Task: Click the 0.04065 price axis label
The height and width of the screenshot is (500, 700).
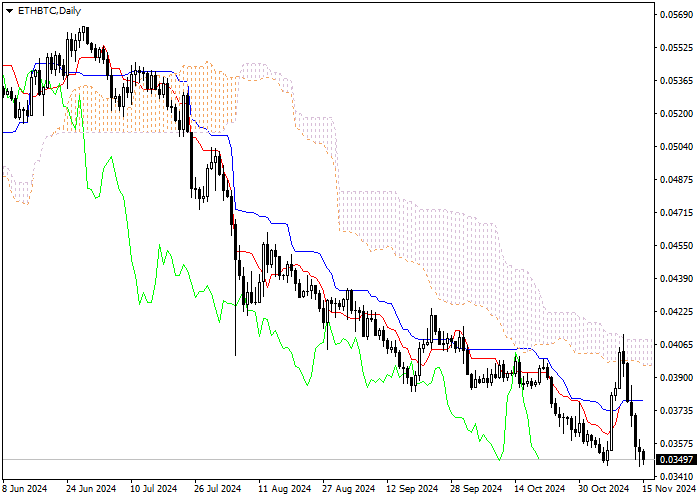Action: tap(676, 345)
